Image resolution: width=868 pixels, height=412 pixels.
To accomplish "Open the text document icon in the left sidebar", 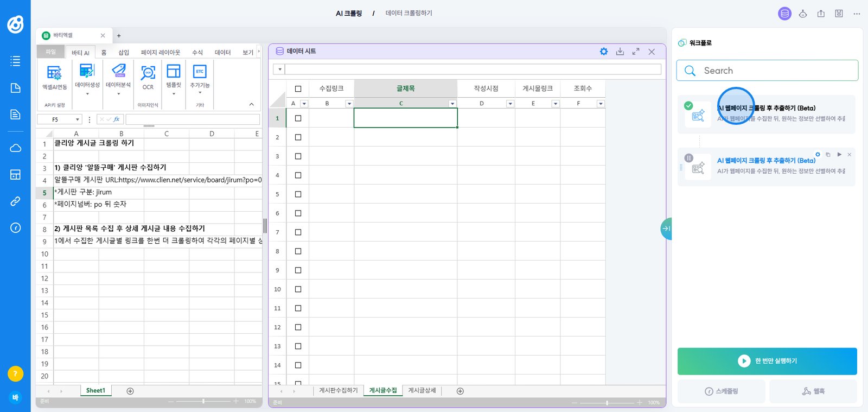I will coord(15,115).
